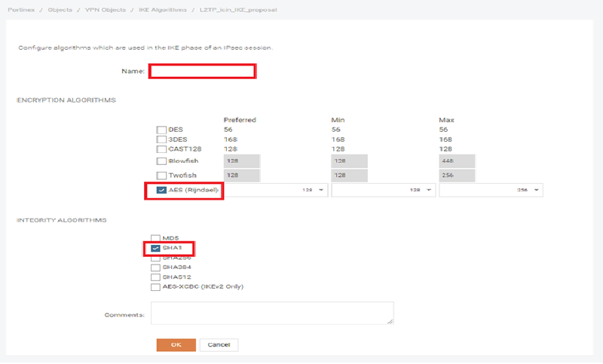Enable Blowfish encryption checkbox
This screenshot has height=364, width=603.
(x=161, y=161)
